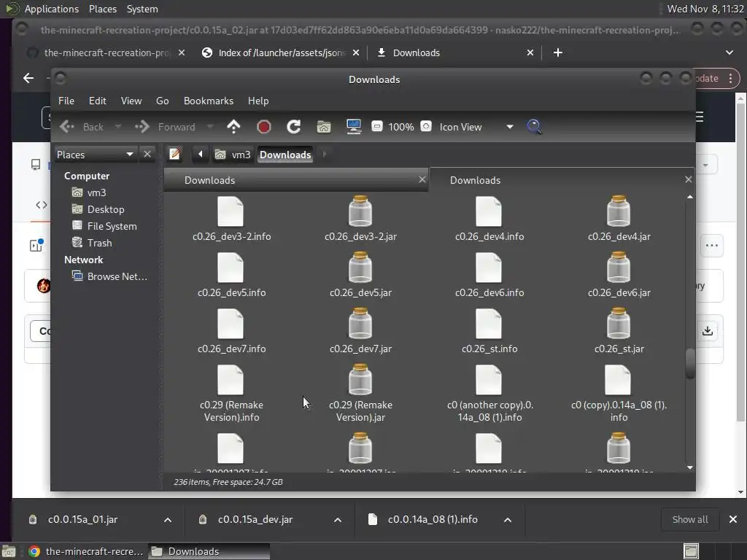This screenshot has width=747, height=560.
Task: Close the left Downloads file manager tab
Action: click(x=422, y=179)
